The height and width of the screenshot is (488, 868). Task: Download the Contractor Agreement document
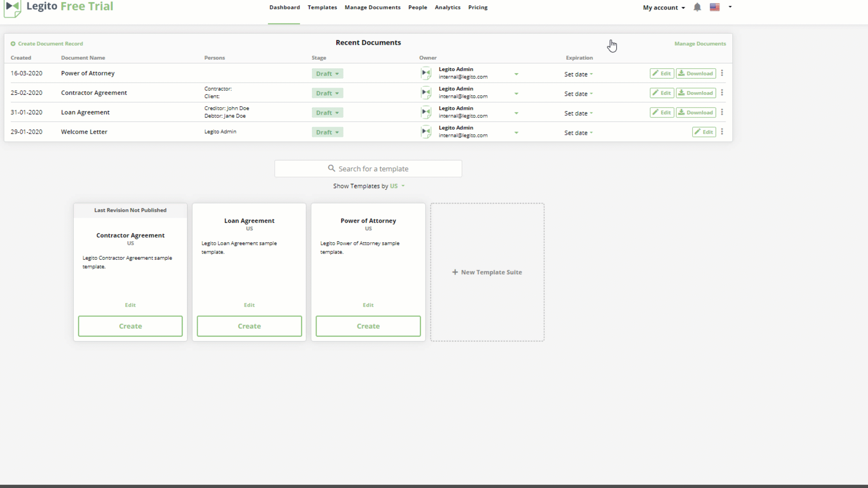pyautogui.click(x=696, y=93)
